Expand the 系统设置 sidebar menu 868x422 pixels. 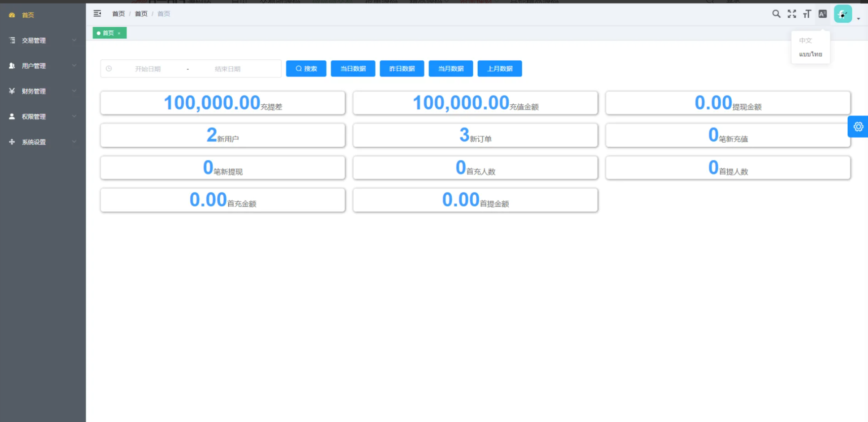pyautogui.click(x=43, y=142)
